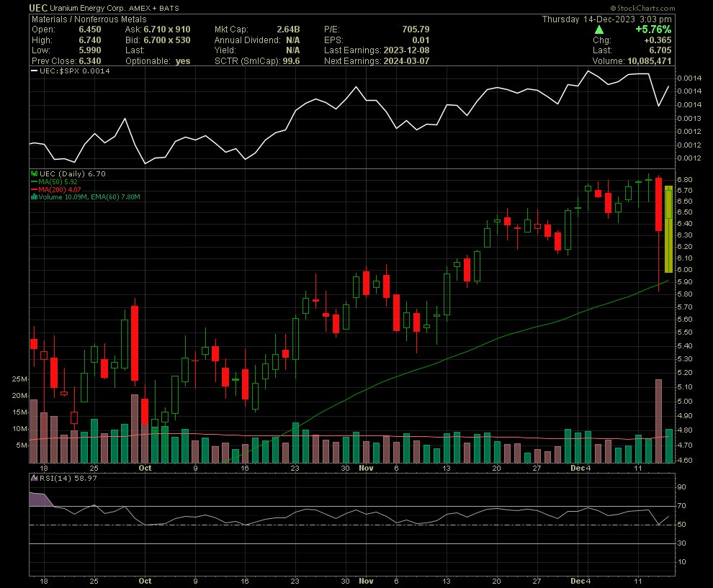
Task: Click the MA(50) 5.92 legend entry
Action: pos(58,182)
